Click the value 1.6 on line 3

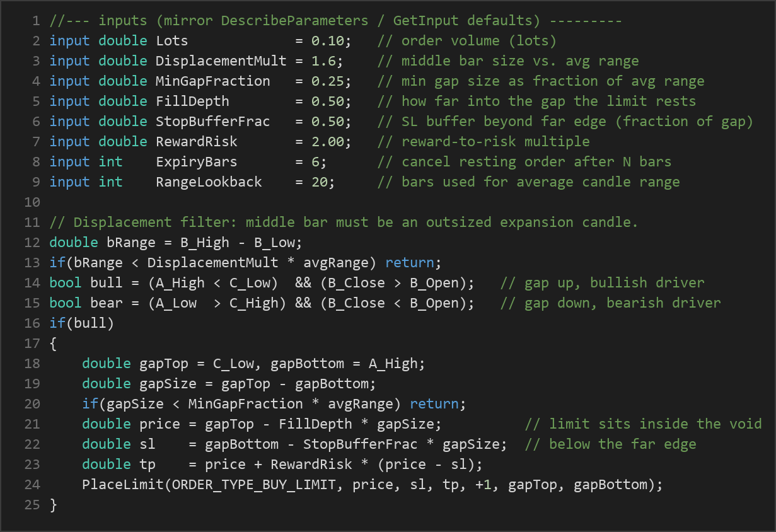click(x=324, y=61)
